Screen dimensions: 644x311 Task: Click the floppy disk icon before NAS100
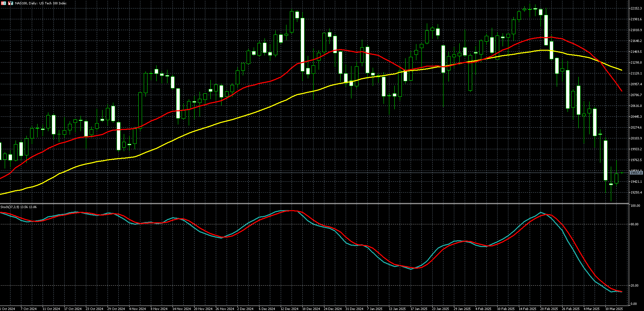point(10,3)
